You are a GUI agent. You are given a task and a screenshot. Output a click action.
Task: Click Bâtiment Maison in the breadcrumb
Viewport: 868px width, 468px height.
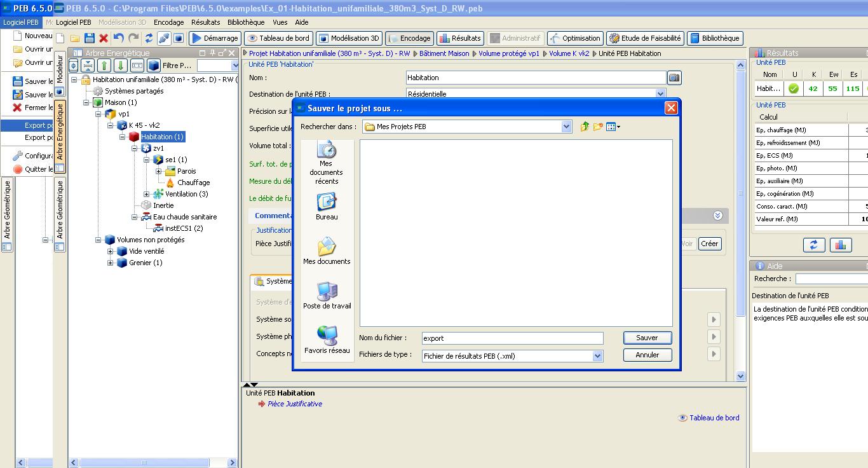(444, 53)
